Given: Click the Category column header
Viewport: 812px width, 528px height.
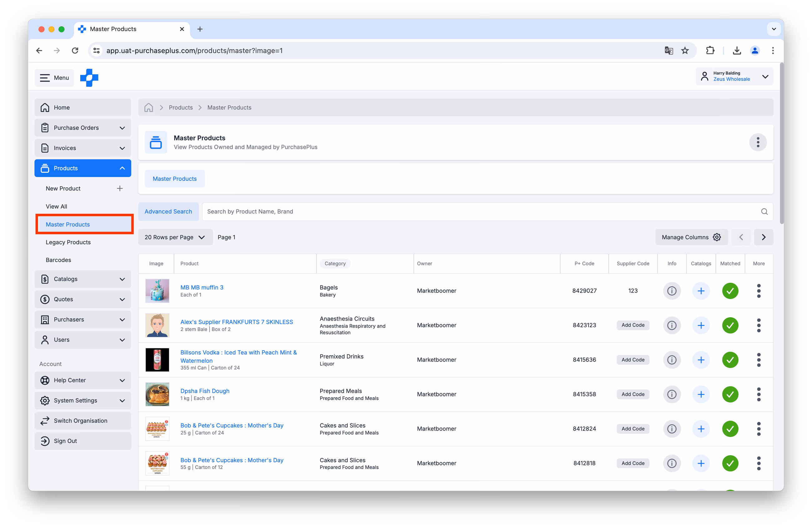Looking at the screenshot, I should 335,264.
